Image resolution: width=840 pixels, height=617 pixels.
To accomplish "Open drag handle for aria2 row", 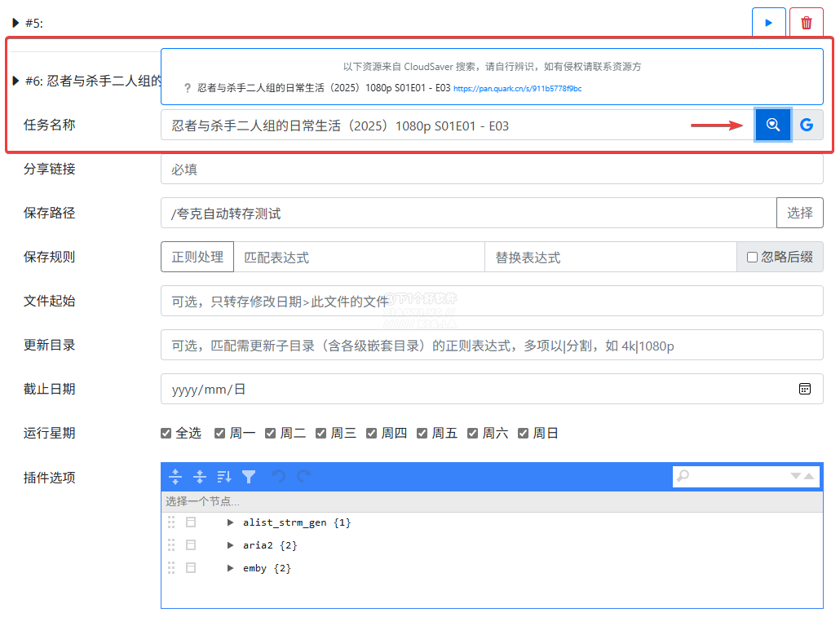I will pos(171,545).
